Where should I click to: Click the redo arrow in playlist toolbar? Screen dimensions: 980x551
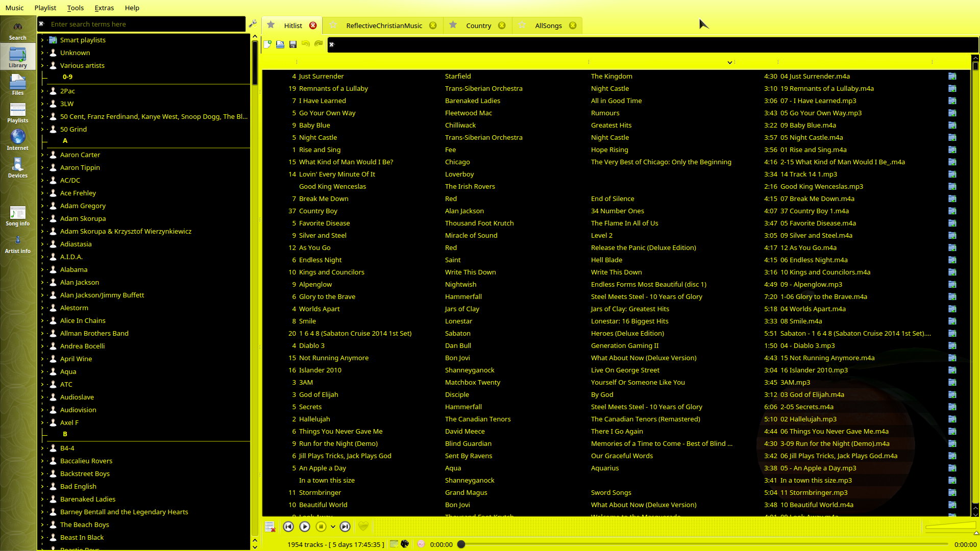coord(318,44)
